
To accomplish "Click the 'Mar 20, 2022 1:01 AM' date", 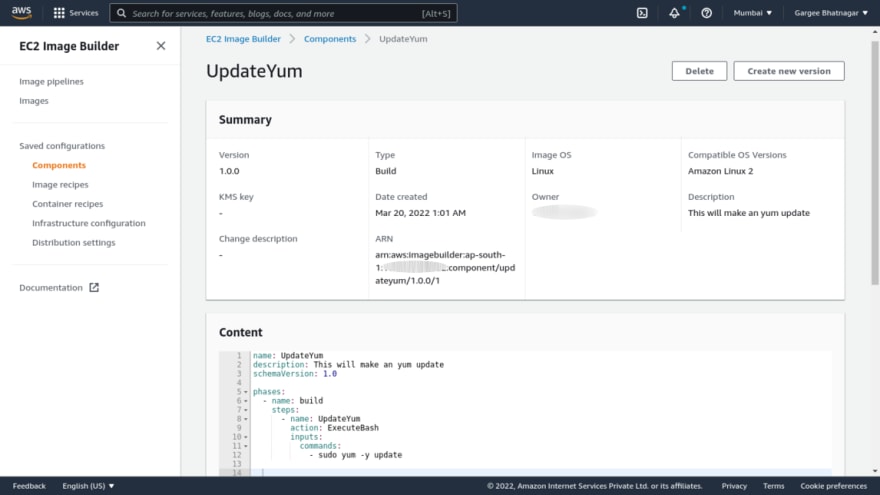I will 420,213.
